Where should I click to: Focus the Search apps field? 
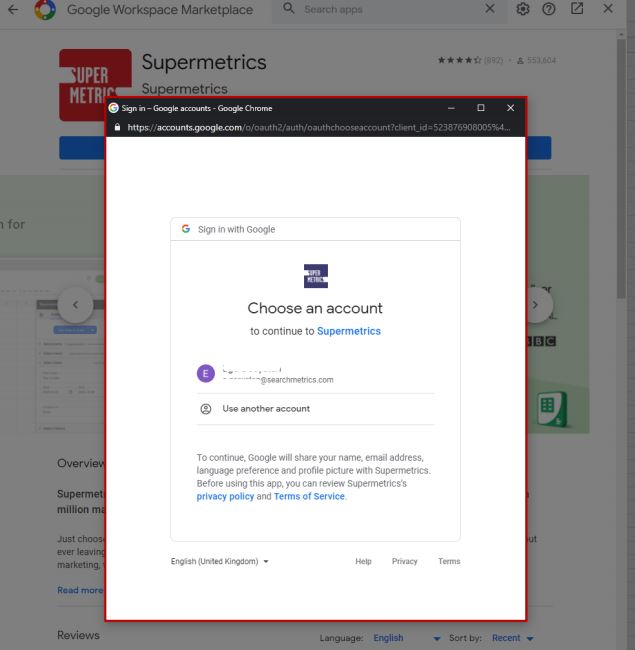pyautogui.click(x=390, y=9)
